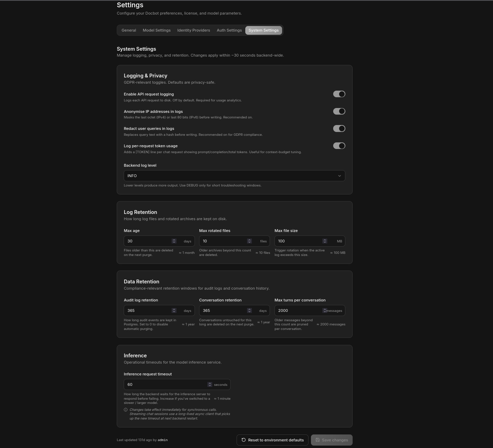This screenshot has height=448, width=493.
Task: Switch to the Model Settings tab
Action: click(x=157, y=30)
